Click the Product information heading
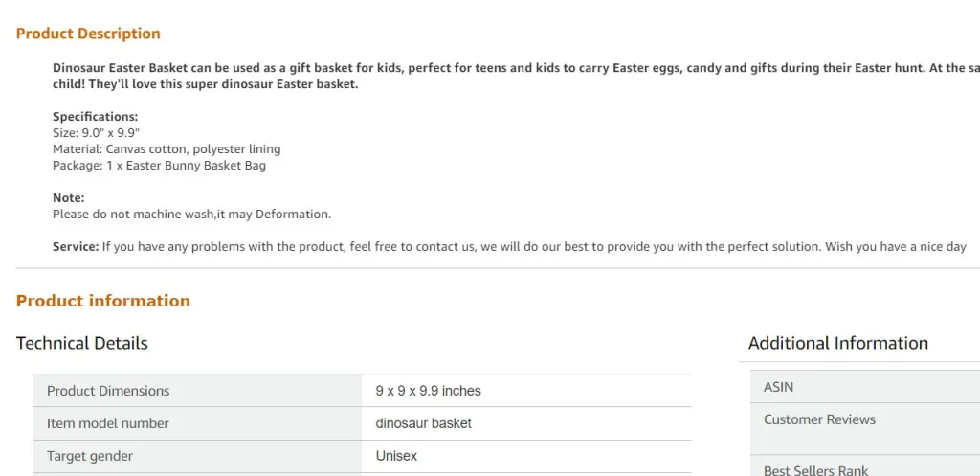 [102, 301]
